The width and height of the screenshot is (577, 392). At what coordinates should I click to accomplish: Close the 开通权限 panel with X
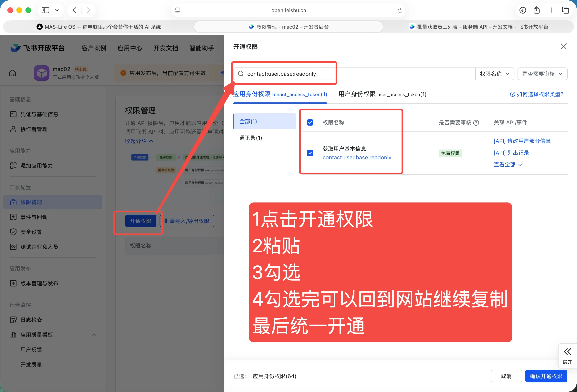(x=563, y=46)
